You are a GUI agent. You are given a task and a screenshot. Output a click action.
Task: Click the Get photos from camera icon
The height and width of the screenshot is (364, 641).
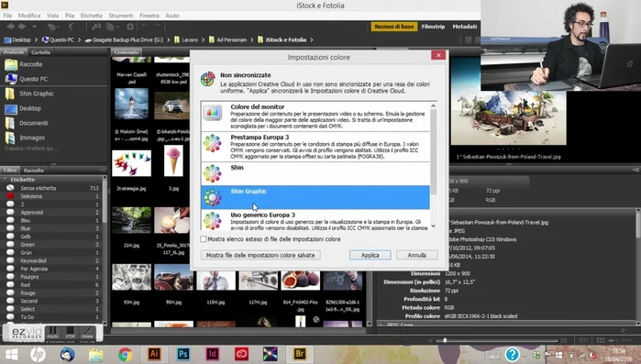pos(96,27)
